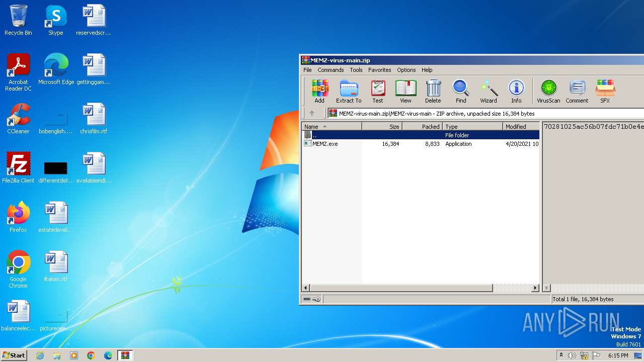The image size is (644, 362).
Task: Select the MEMZ.exe file row
Action: coord(421,144)
